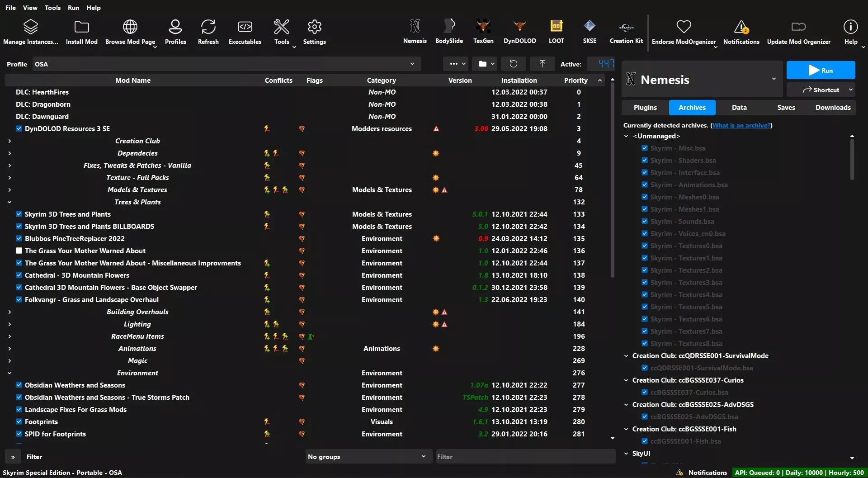This screenshot has height=478, width=868.
Task: Click the three-dots list options button
Action: tap(456, 64)
